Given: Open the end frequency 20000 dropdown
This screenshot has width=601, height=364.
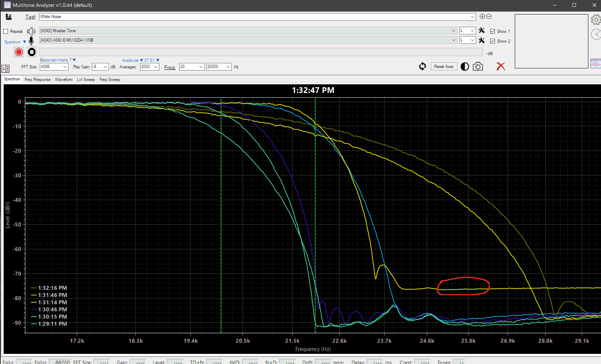Looking at the screenshot, I should pyautogui.click(x=228, y=67).
